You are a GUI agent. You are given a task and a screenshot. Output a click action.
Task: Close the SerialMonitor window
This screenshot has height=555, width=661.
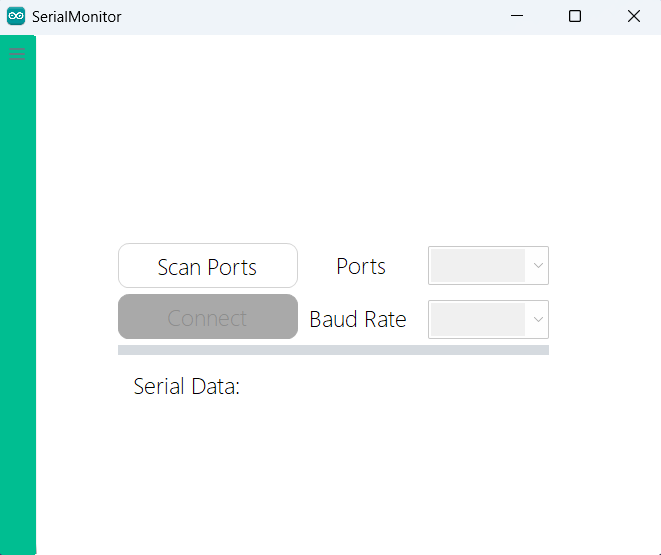(633, 16)
